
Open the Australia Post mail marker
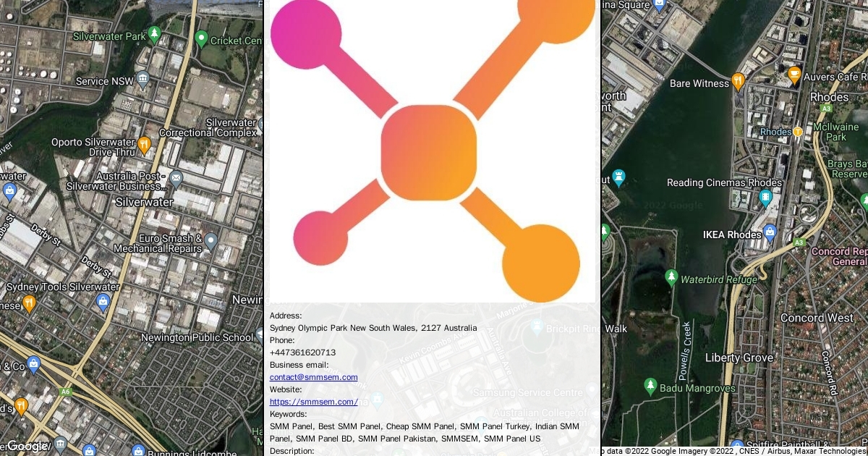coord(176,179)
